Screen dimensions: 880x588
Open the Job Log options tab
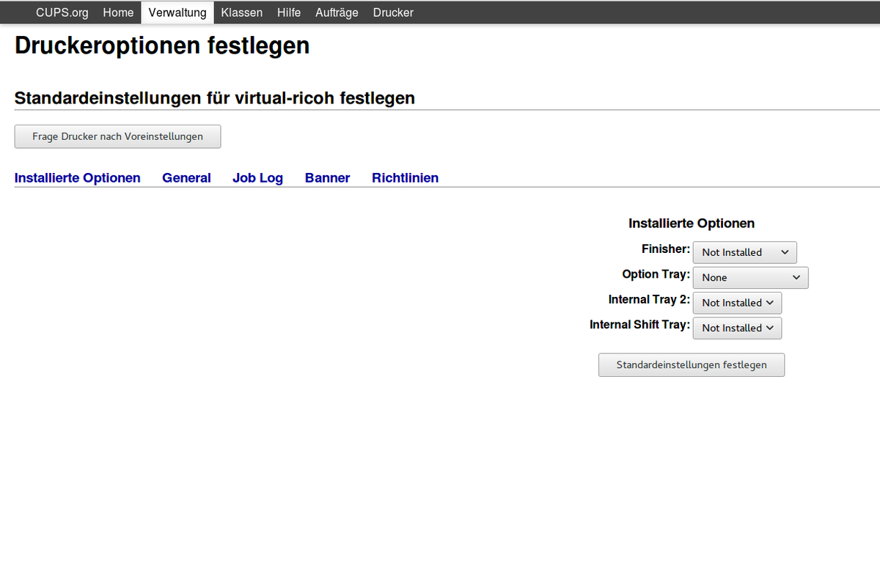click(x=257, y=178)
